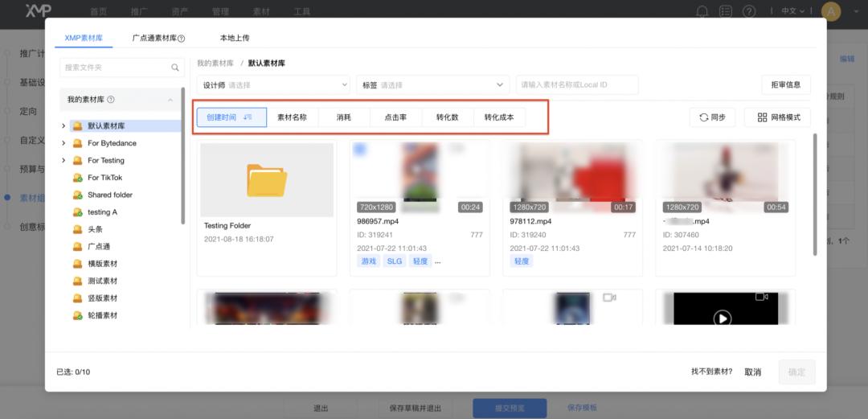The height and width of the screenshot is (419, 868).
Task: Click the sync refresh icon
Action: [703, 117]
